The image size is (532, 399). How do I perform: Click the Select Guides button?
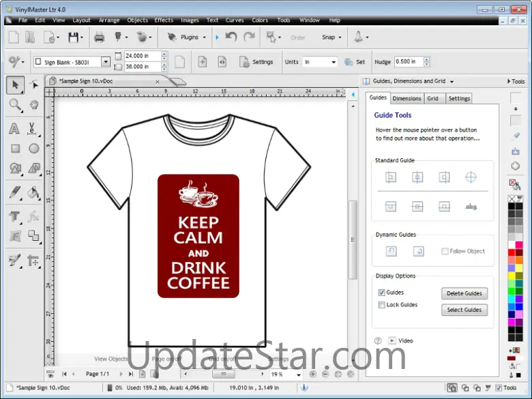click(464, 310)
